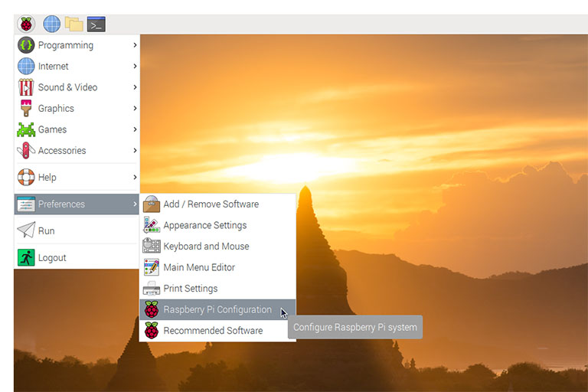
Task: Open Keyboard and Mouse settings
Action: 217,246
